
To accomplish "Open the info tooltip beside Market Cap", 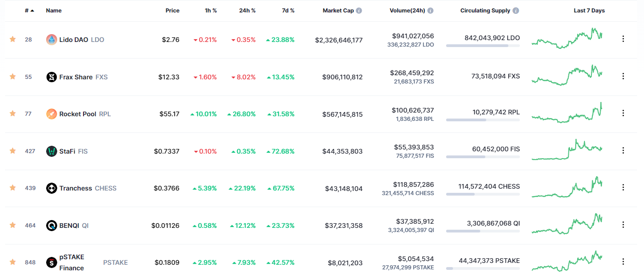I will click(x=359, y=11).
